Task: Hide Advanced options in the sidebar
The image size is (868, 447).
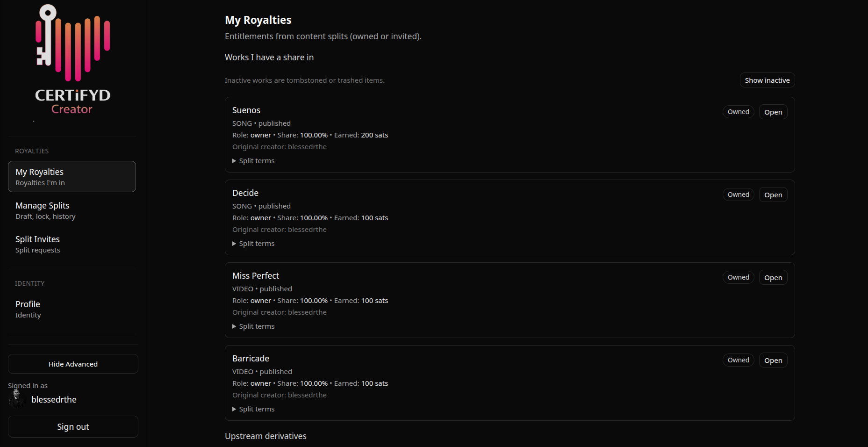Action: (x=72, y=364)
